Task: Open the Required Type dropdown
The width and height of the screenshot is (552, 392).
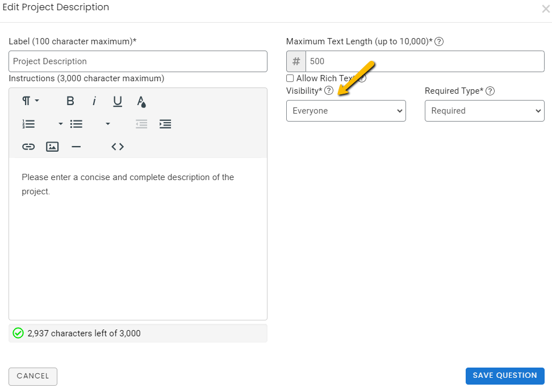Action: (x=484, y=111)
